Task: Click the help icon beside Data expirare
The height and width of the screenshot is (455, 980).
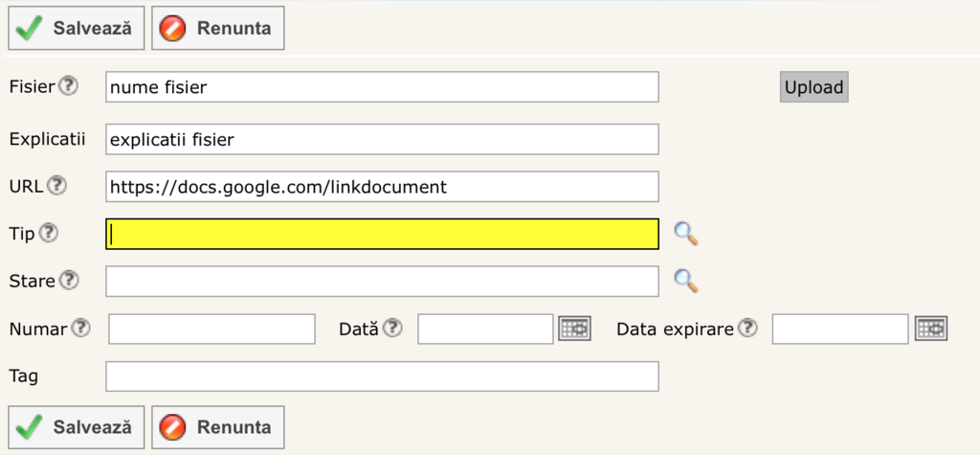Action: (x=747, y=329)
